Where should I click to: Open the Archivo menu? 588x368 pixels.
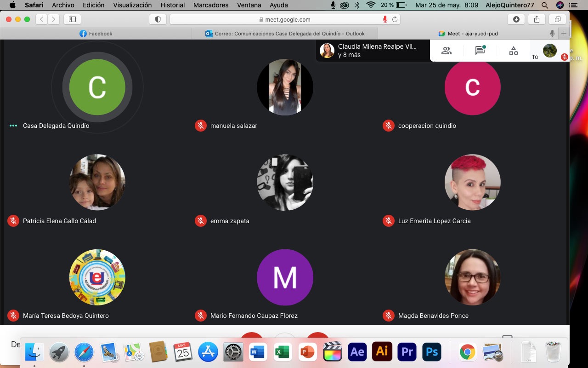point(63,5)
